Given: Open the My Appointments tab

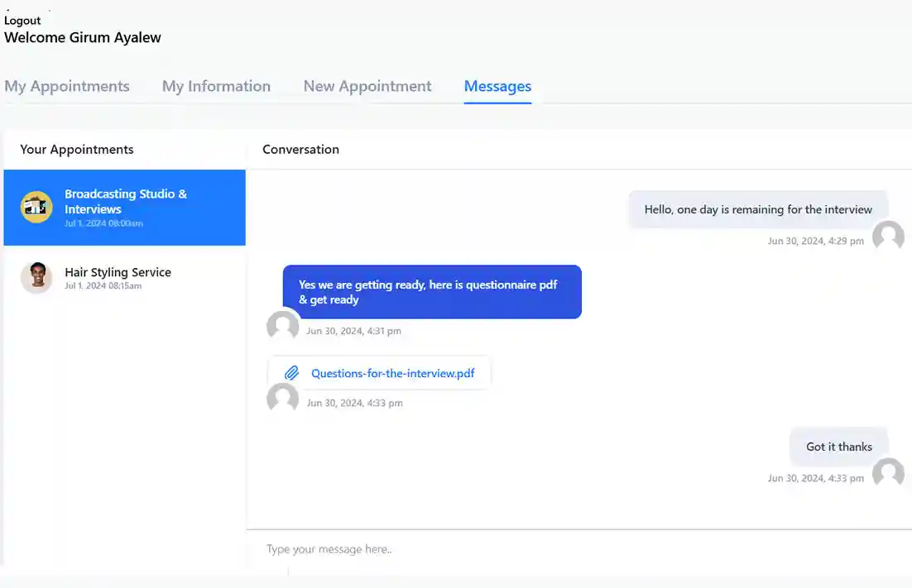Looking at the screenshot, I should [67, 86].
